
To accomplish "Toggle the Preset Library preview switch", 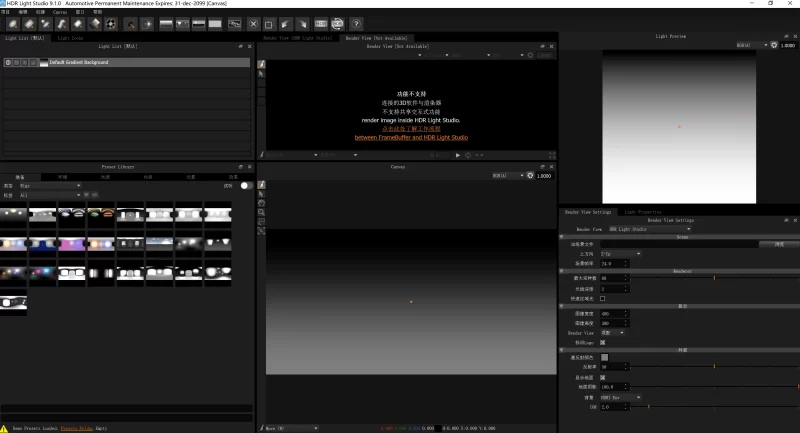I will point(246,186).
